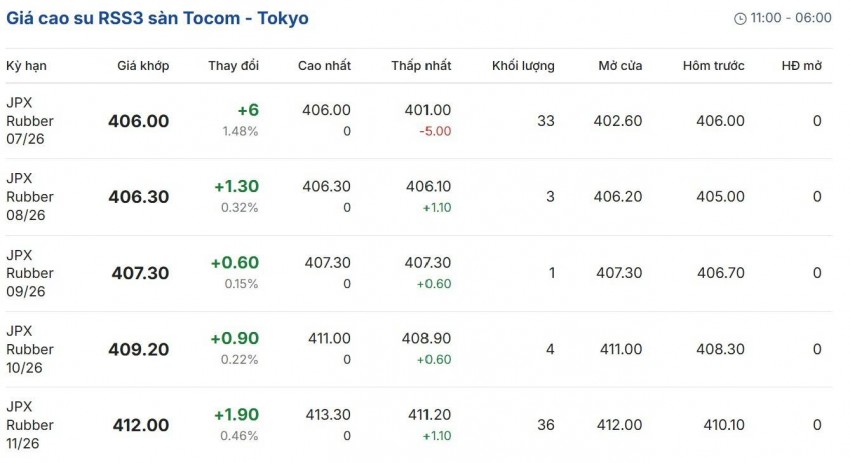Click the Hôm trước column header
Image resolution: width=850 pixels, height=463 pixels.
point(713,66)
